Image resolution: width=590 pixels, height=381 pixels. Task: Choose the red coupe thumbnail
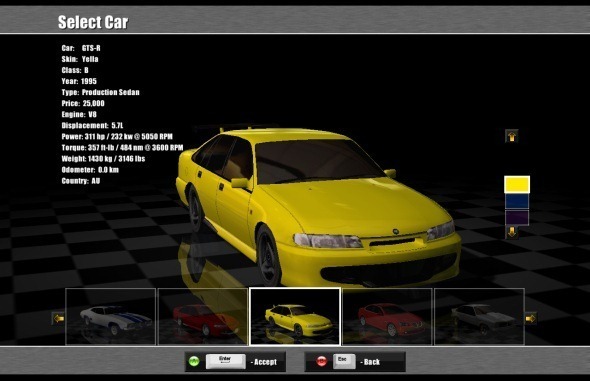tap(387, 316)
